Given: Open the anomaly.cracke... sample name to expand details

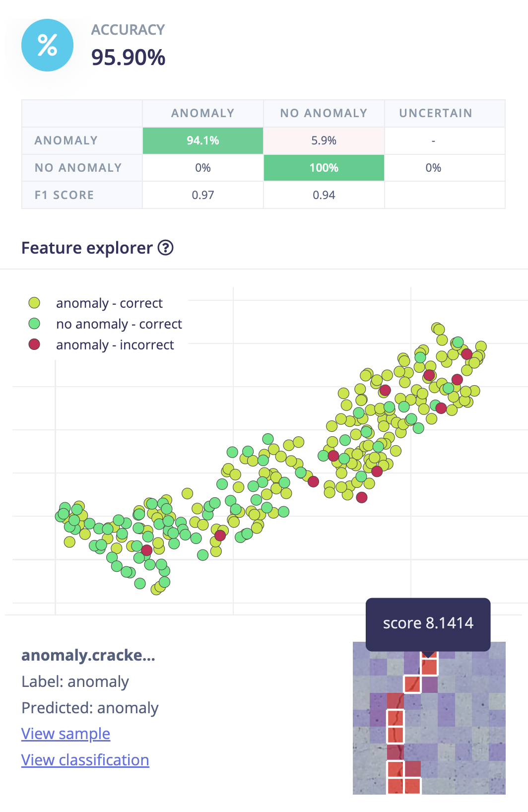Looking at the screenshot, I should click(x=88, y=656).
